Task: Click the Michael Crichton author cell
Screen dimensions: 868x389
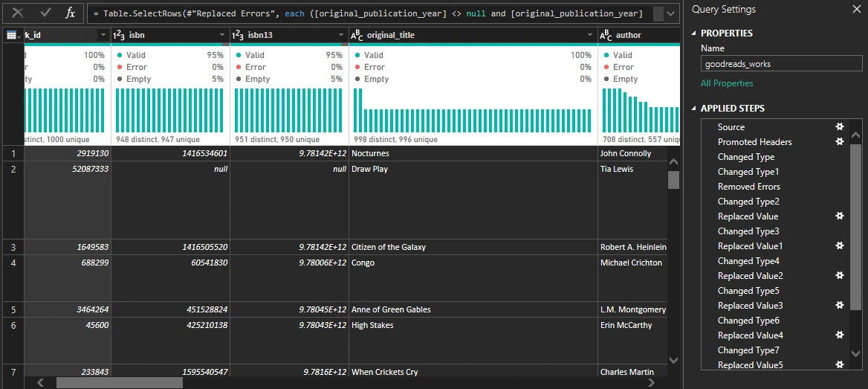Action: pos(632,278)
